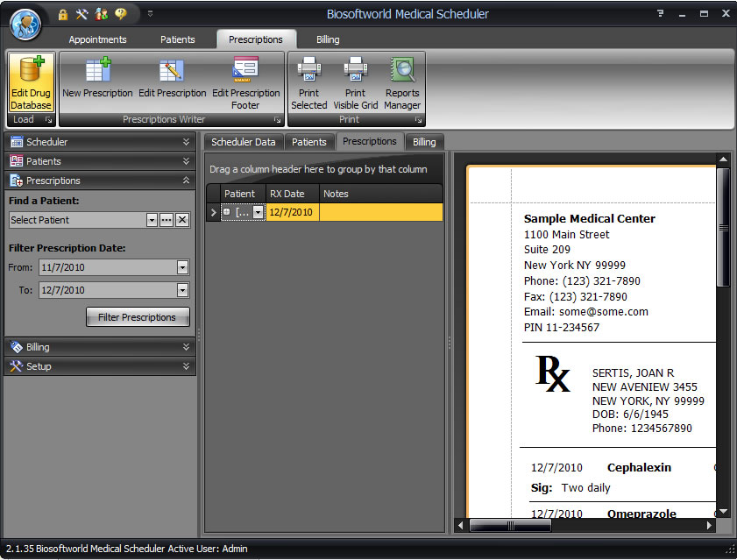Click the preview vertical scrollbar thumb
The width and height of the screenshot is (737, 560).
723,227
